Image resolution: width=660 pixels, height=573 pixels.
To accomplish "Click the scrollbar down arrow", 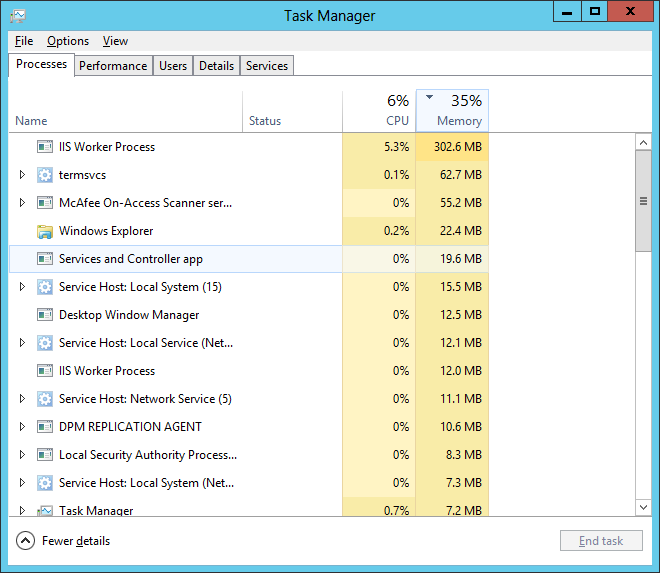I will click(x=643, y=507).
